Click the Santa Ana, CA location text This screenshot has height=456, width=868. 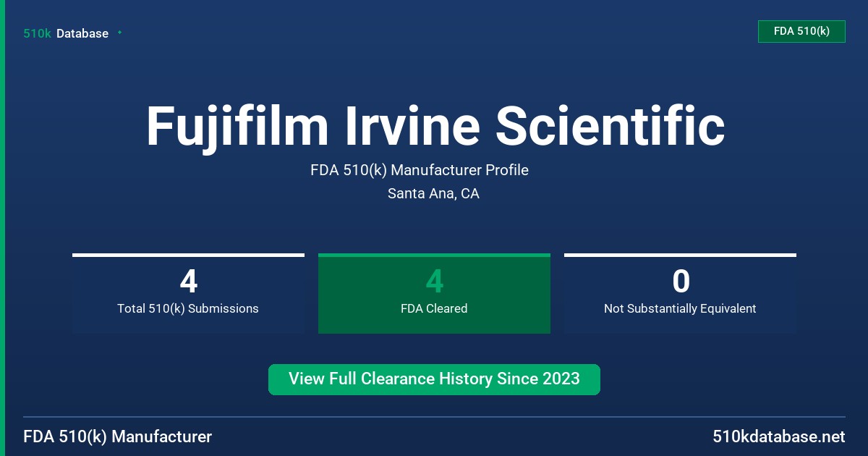coord(433,193)
